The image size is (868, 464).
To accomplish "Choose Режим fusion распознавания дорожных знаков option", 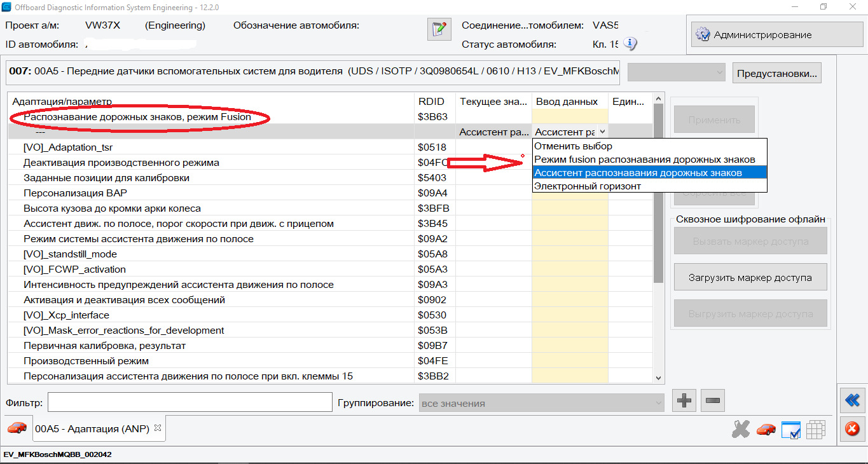I will tap(649, 159).
